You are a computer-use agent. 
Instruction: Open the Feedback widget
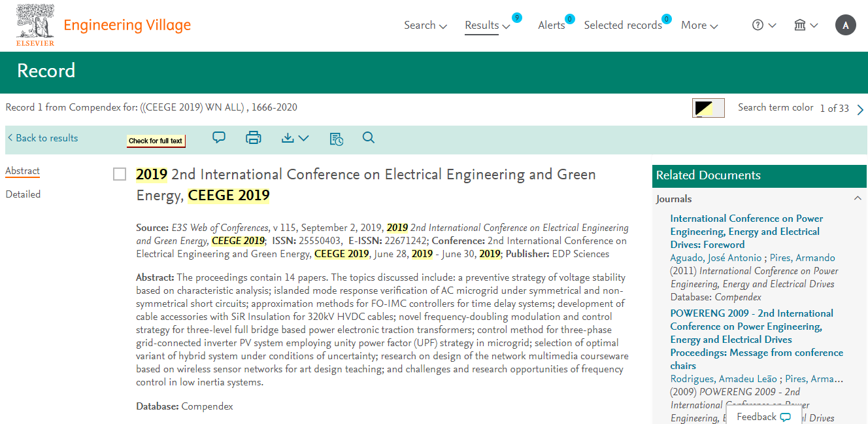click(763, 417)
